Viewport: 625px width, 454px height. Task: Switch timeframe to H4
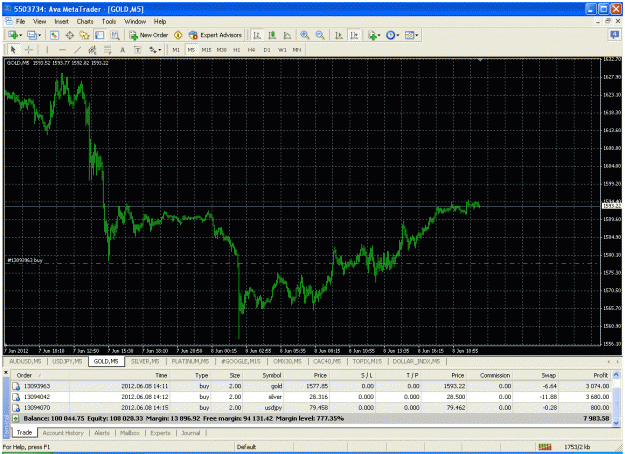(251, 50)
